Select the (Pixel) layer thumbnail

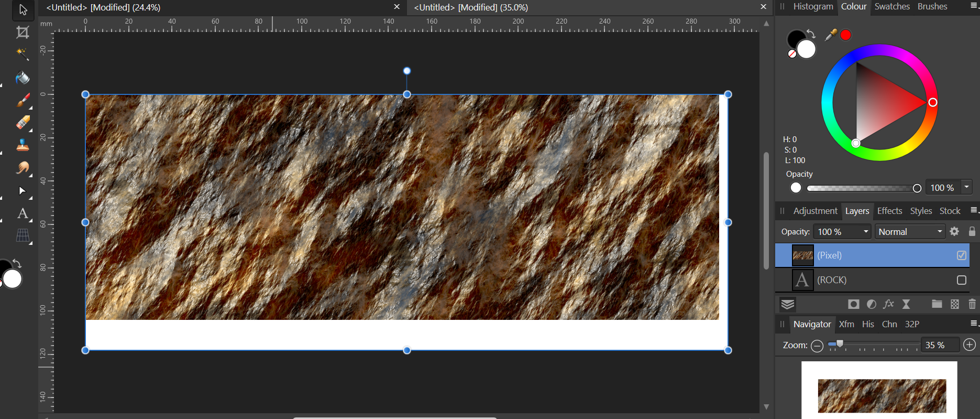tap(802, 255)
